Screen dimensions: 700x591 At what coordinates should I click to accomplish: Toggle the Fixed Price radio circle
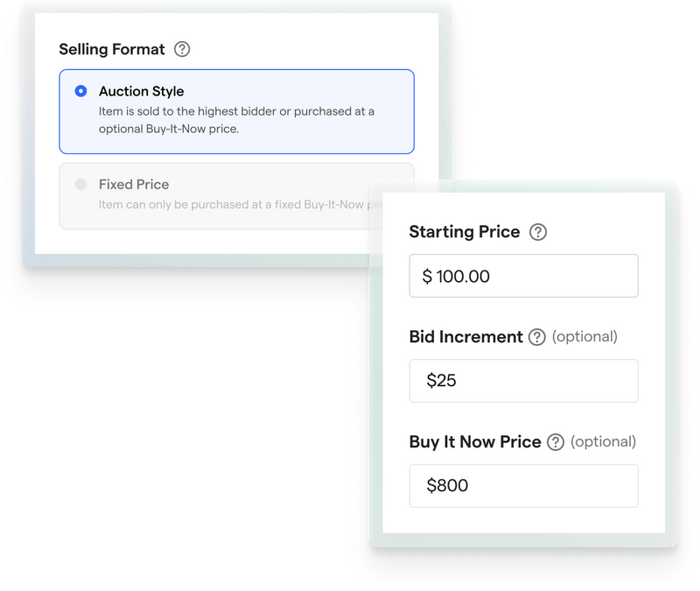(x=80, y=185)
